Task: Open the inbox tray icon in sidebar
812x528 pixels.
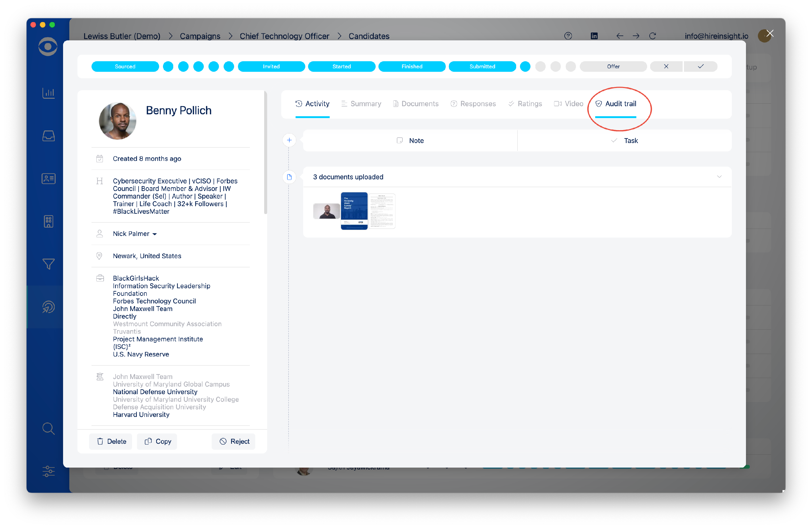Action: point(48,136)
